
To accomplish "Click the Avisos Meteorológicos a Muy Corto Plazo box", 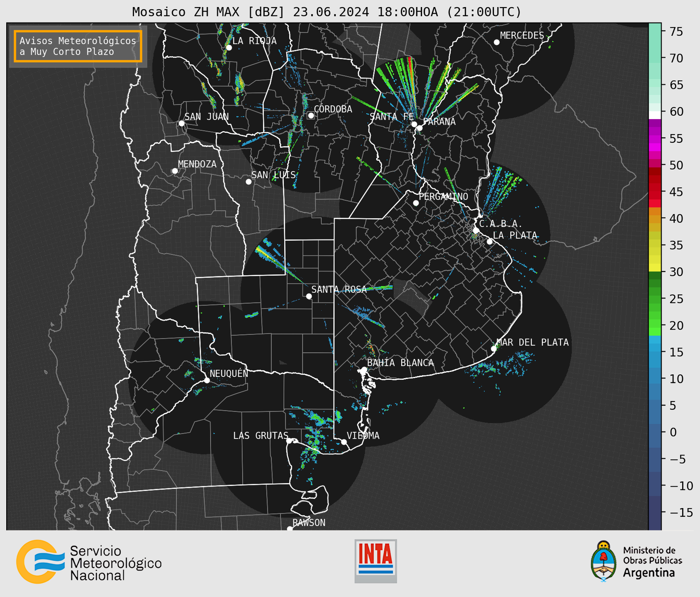I will pos(78,46).
